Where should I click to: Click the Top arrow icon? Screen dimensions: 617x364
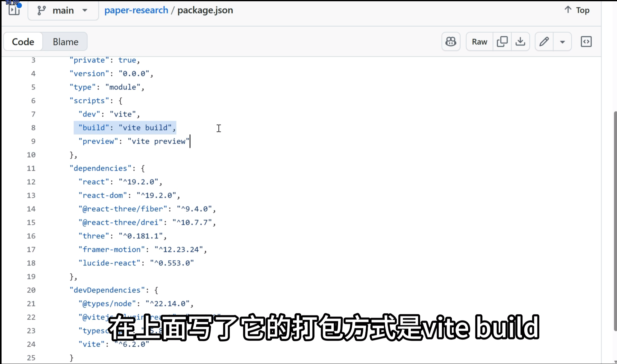point(568,10)
